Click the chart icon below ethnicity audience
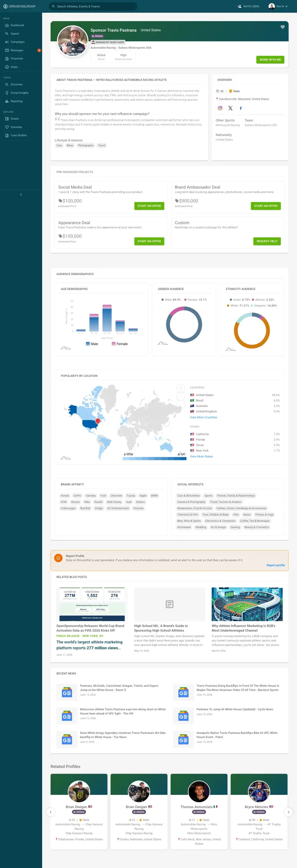This screenshot has height=868, width=297. click(231, 349)
